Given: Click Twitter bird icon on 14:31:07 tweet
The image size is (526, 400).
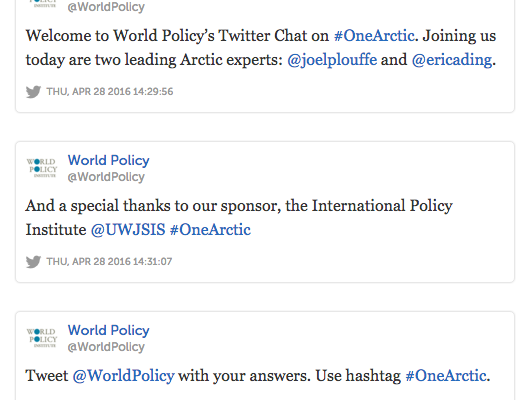Looking at the screenshot, I should [x=33, y=262].
